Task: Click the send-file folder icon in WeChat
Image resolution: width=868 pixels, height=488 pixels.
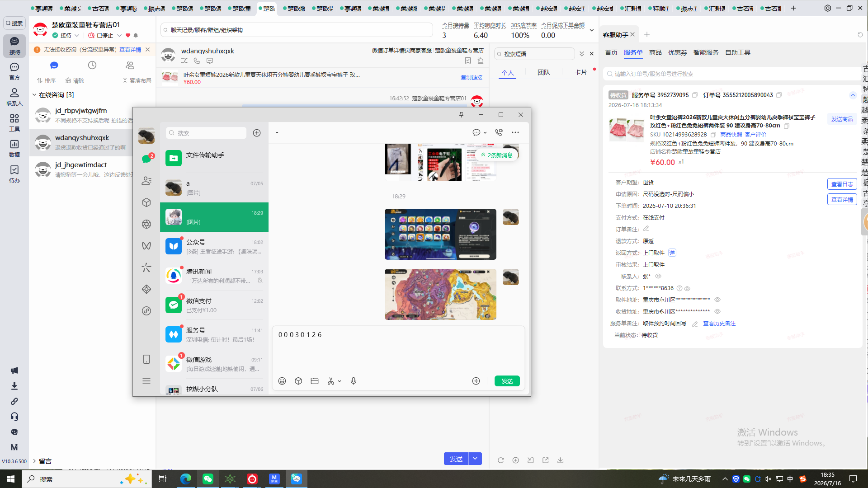Action: [x=315, y=381]
